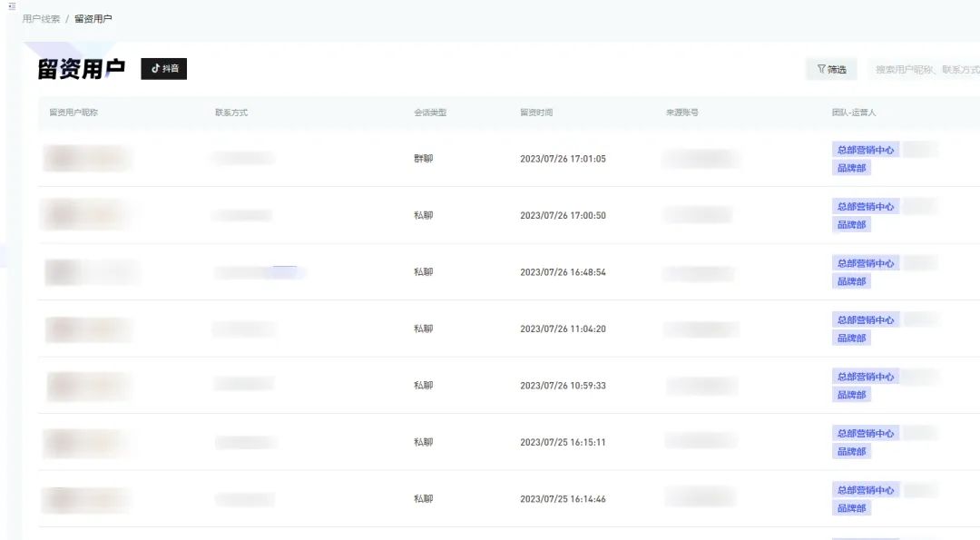980x540 pixels.
Task: Select 品牌部 tag in 16:48:54 row
Action: coord(851,282)
